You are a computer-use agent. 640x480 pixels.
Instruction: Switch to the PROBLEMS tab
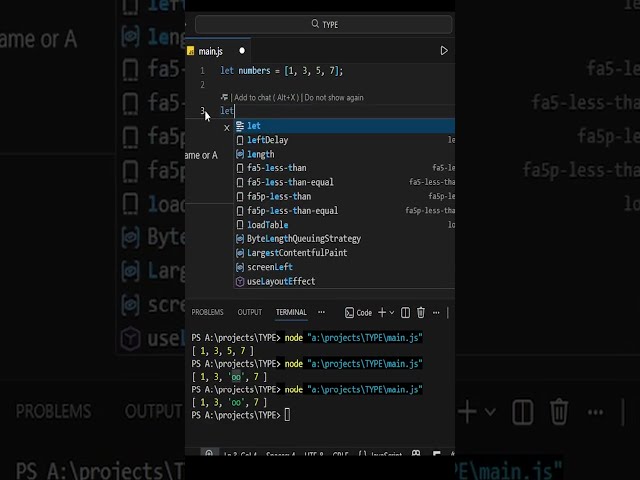click(x=207, y=312)
